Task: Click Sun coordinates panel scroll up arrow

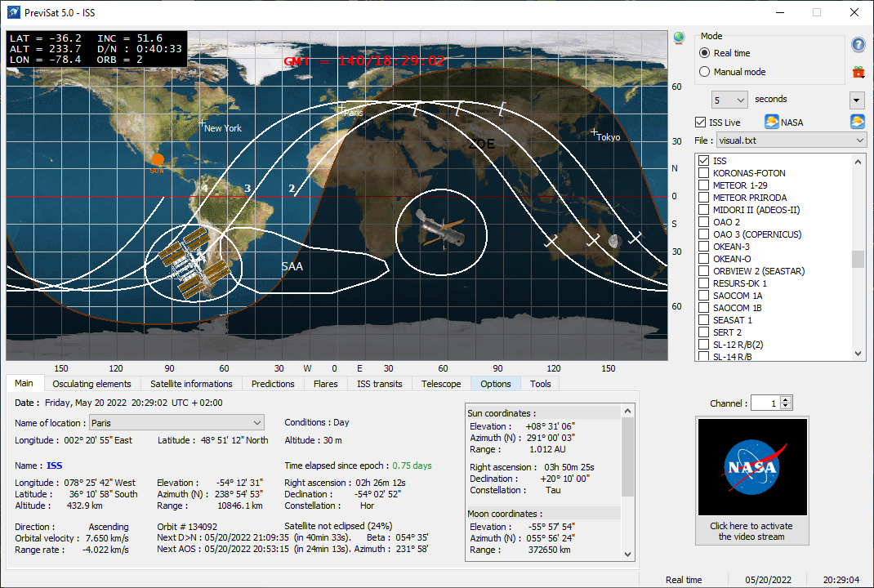Action: pos(627,412)
